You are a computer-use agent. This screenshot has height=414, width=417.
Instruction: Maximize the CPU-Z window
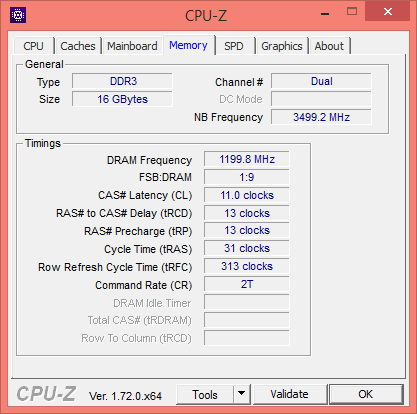point(352,12)
